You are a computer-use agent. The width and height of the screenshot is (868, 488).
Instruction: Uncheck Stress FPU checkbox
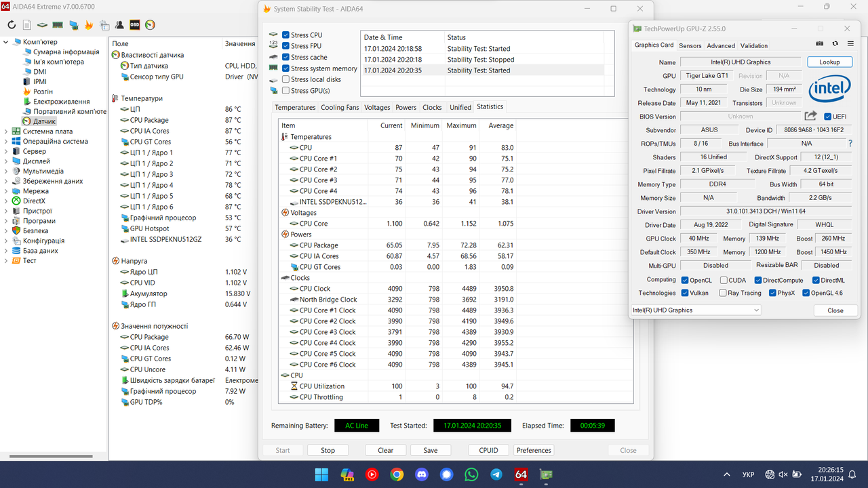[285, 46]
